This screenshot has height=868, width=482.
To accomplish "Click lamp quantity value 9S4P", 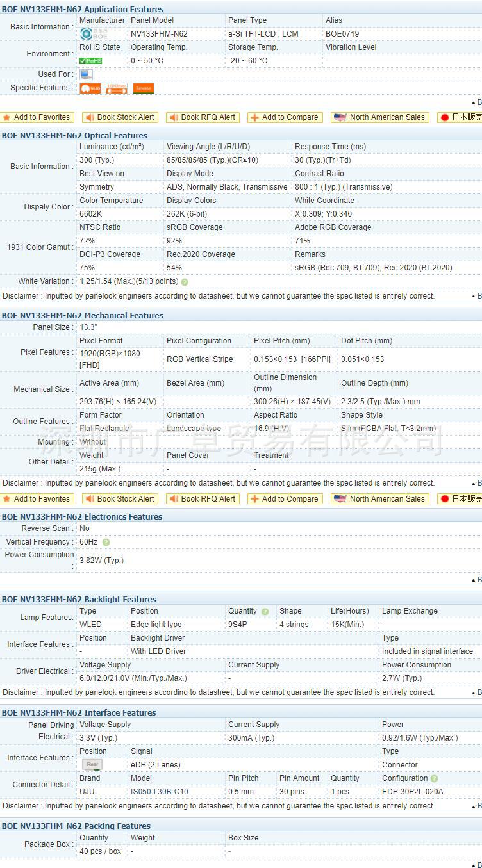I will click(x=238, y=625).
